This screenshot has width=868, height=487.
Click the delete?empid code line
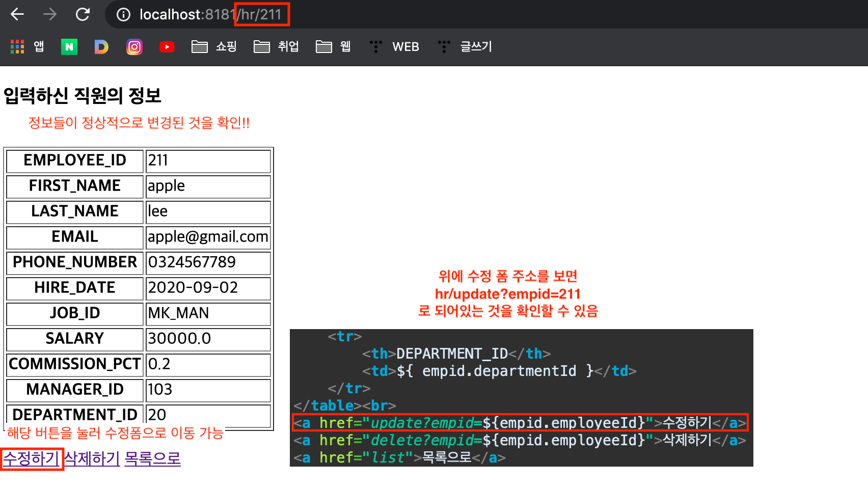[x=520, y=440]
